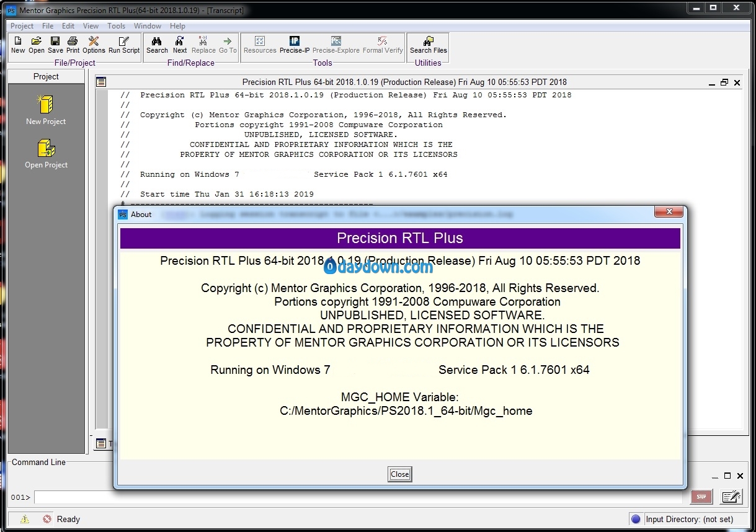Click the Transcript window title text

pyautogui.click(x=404, y=82)
